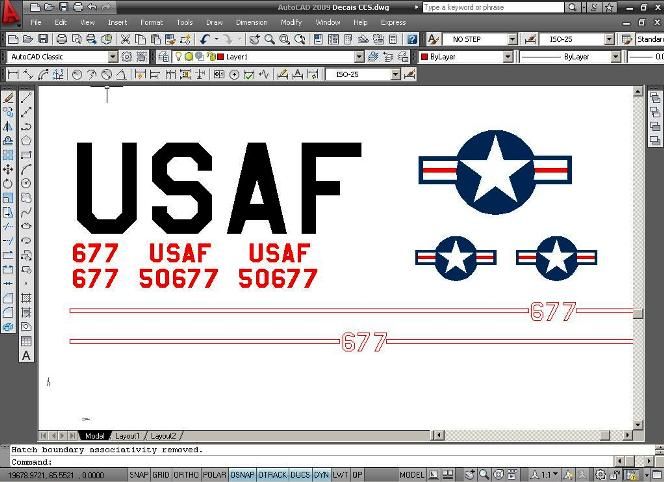Click in the Command line input

(x=311, y=462)
